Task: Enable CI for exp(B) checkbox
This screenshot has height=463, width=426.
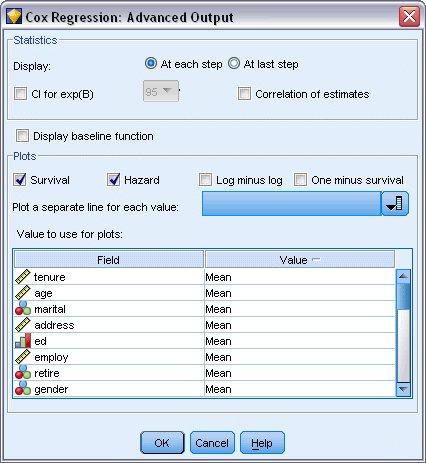Action: 20,94
